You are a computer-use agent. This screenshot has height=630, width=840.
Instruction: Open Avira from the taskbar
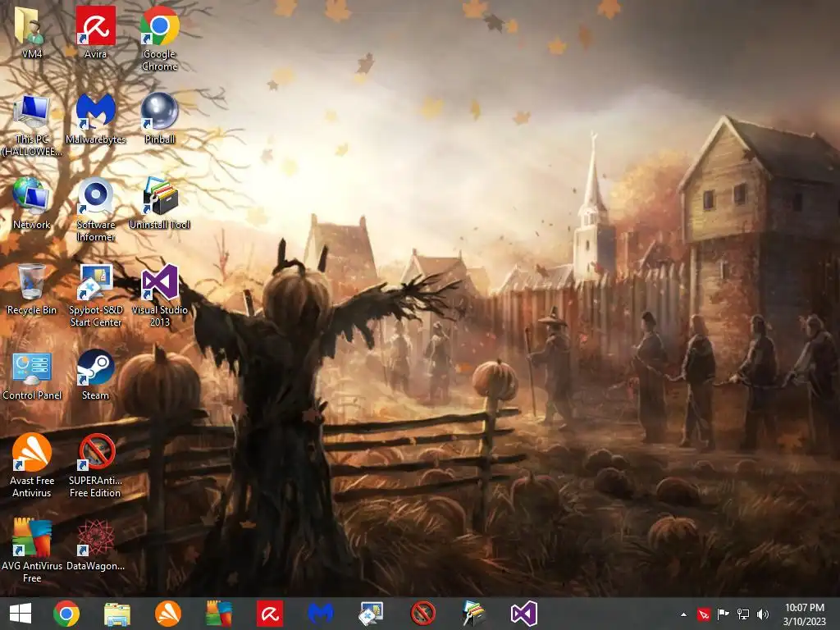click(270, 614)
